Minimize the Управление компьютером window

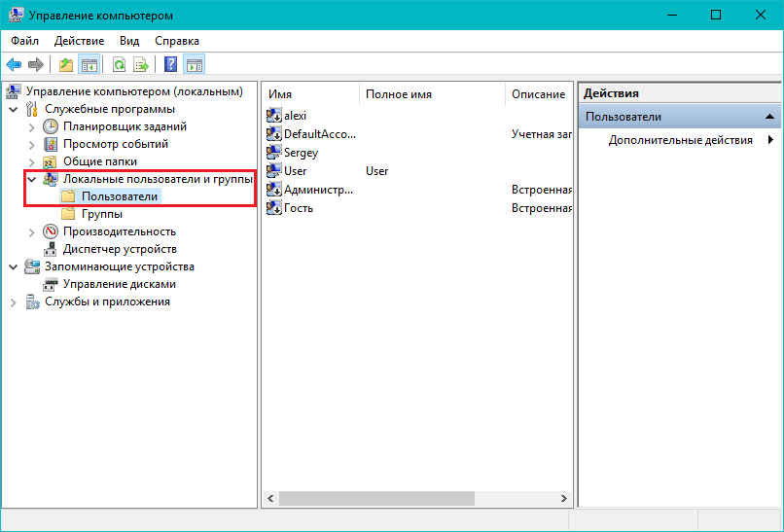pyautogui.click(x=673, y=15)
